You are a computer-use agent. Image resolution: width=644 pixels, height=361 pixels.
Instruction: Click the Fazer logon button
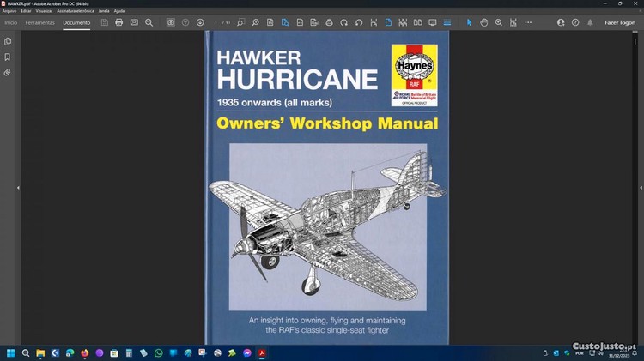[x=620, y=22]
